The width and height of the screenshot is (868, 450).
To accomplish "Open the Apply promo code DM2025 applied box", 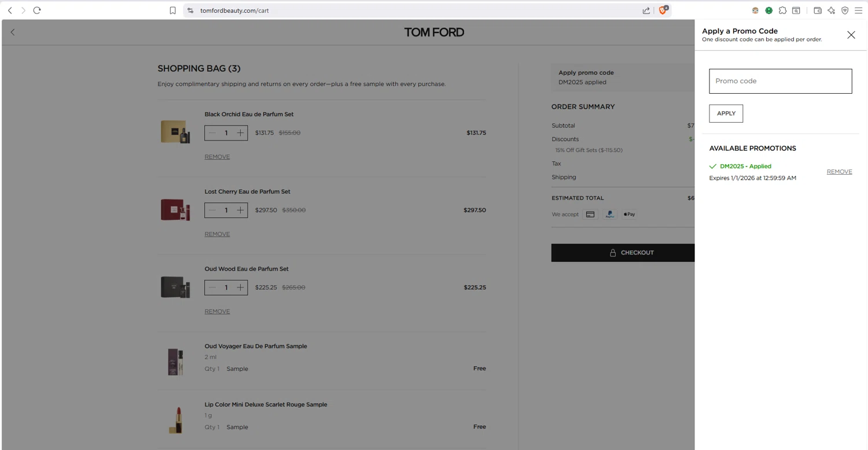I will pyautogui.click(x=623, y=77).
